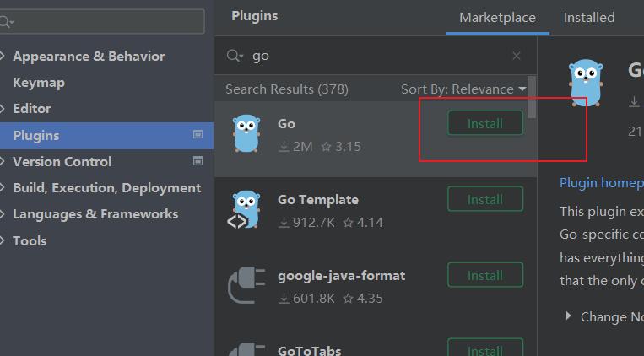
Task: Install the Go plugin
Action: [x=485, y=123]
